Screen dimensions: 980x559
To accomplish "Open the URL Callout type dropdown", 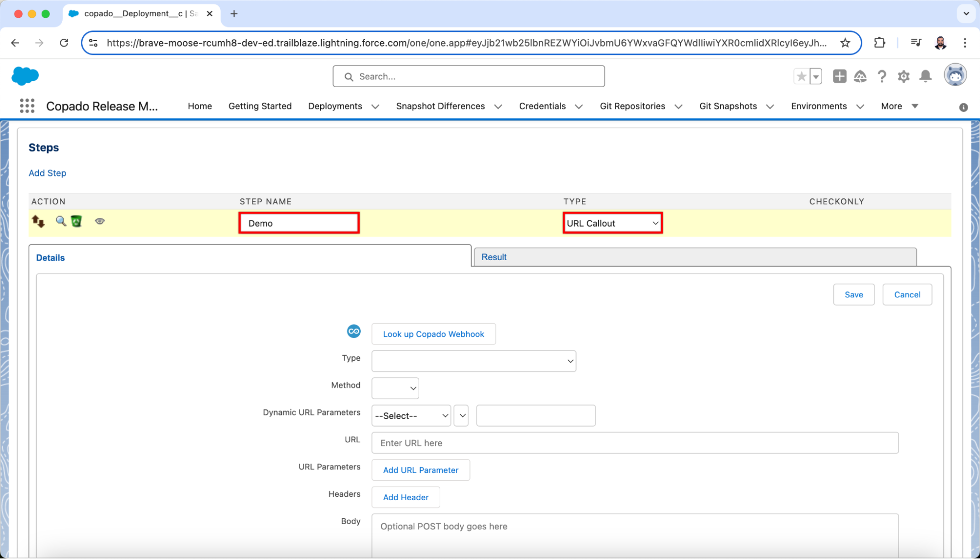I will tap(612, 223).
